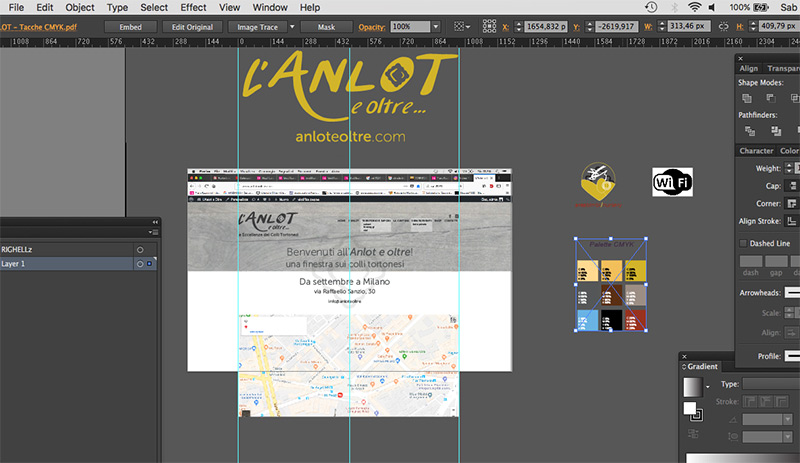Click the H height value field
Image resolution: width=800 pixels, height=463 pixels.
click(x=779, y=27)
